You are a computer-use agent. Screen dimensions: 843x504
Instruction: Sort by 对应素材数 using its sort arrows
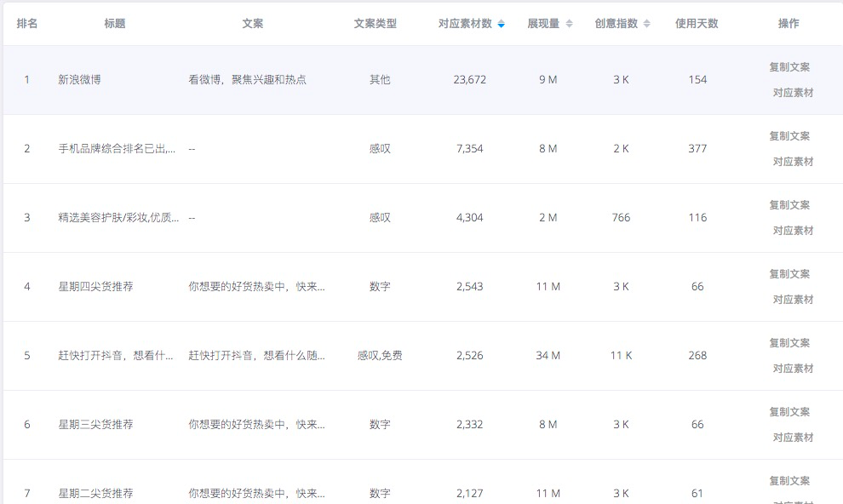[x=501, y=24]
